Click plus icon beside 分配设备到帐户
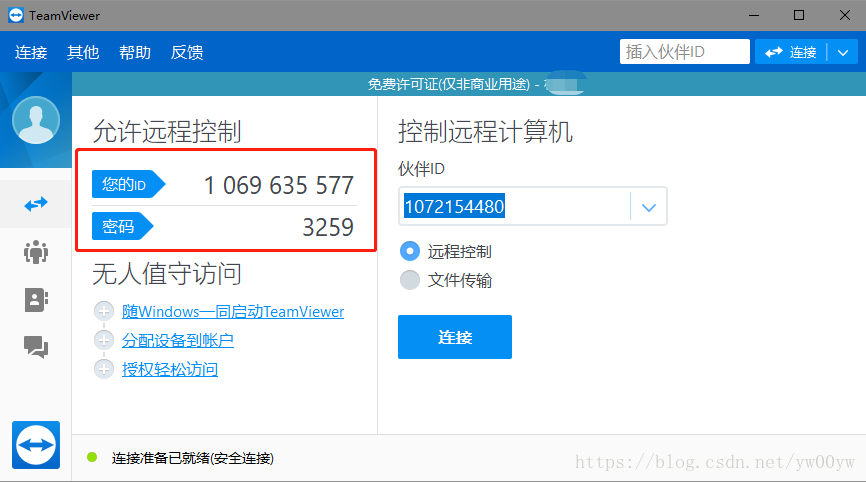866x482 pixels. tap(104, 340)
